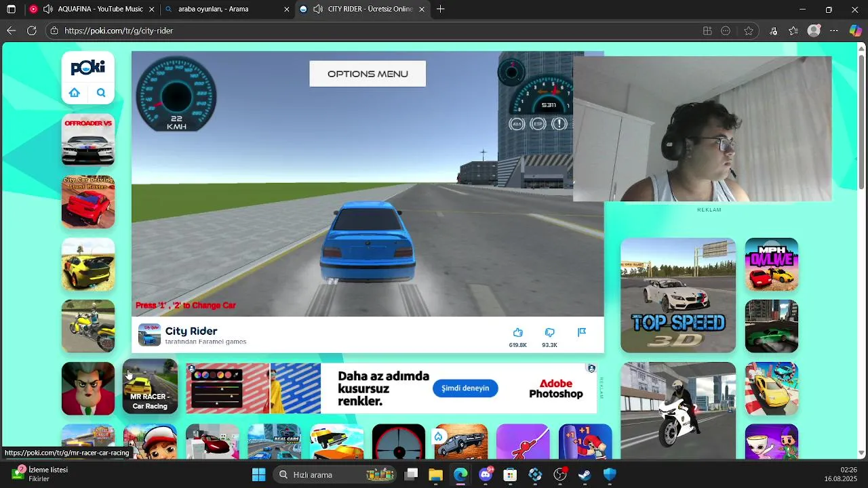Image resolution: width=868 pixels, height=488 pixels.
Task: Mute the CITY RIDER tab audio
Action: (318, 9)
